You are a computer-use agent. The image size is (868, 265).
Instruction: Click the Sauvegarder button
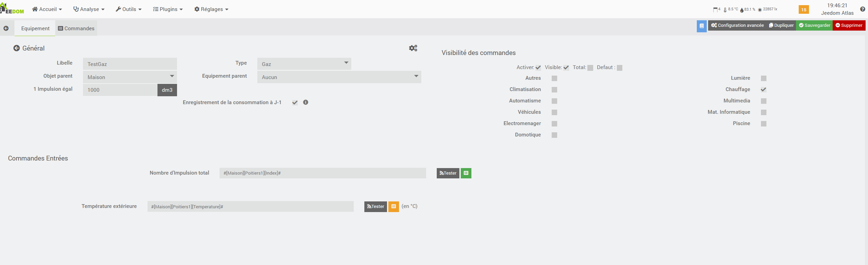tap(814, 25)
